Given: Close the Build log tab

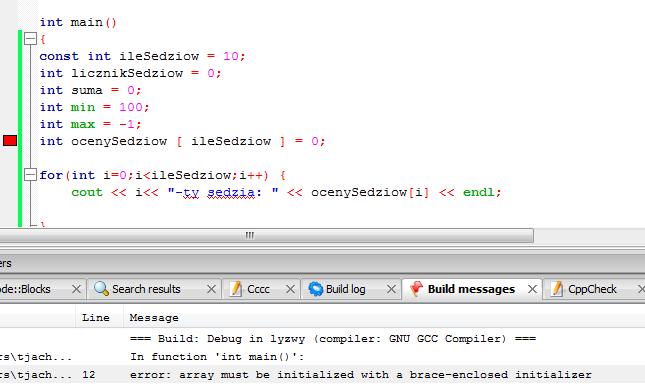Looking at the screenshot, I should point(391,289).
